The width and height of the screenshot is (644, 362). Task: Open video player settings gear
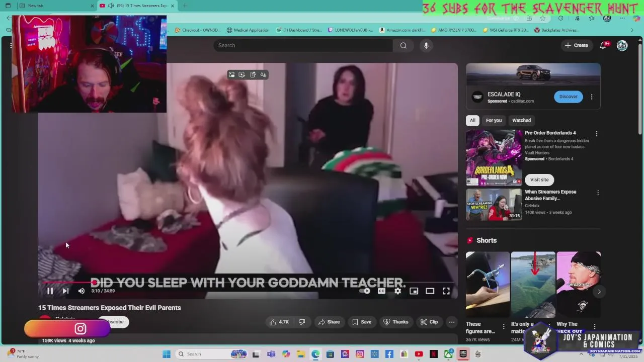click(x=397, y=291)
